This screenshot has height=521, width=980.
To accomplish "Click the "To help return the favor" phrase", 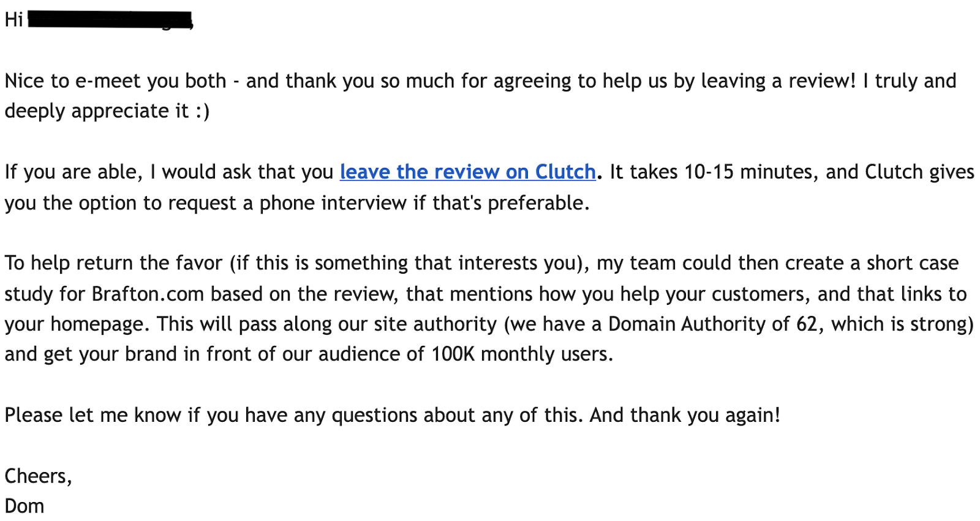I will [113, 263].
